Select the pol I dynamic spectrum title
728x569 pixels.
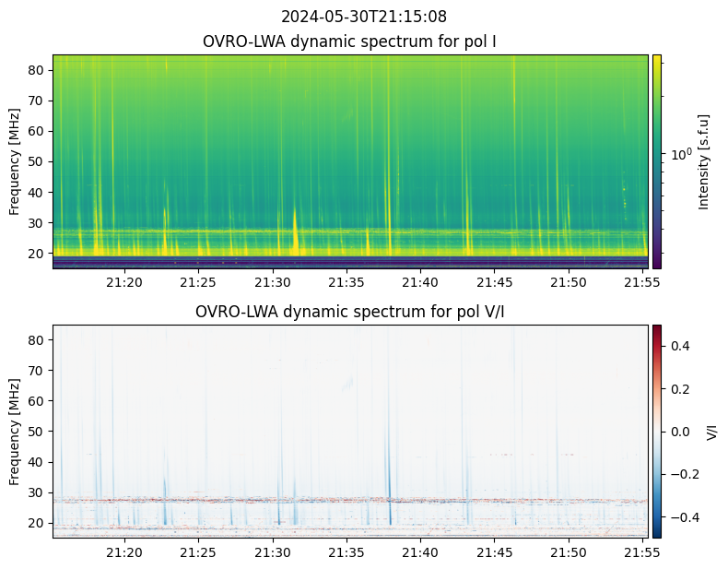349,41
